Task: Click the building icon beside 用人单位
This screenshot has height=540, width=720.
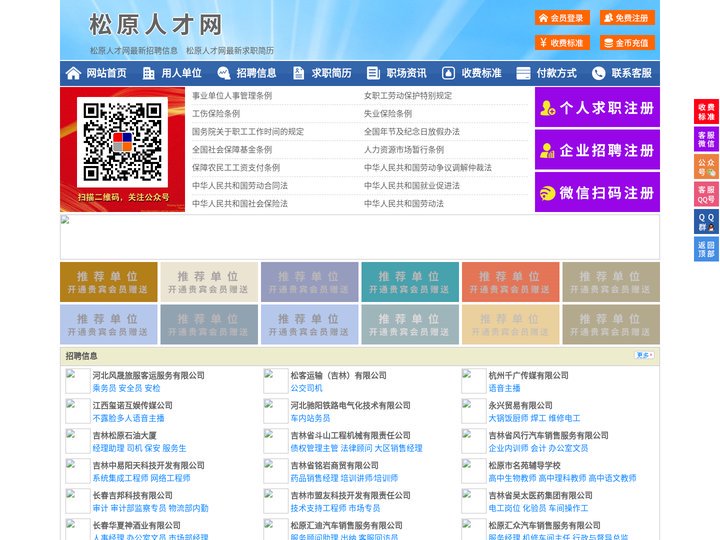Action: point(148,73)
